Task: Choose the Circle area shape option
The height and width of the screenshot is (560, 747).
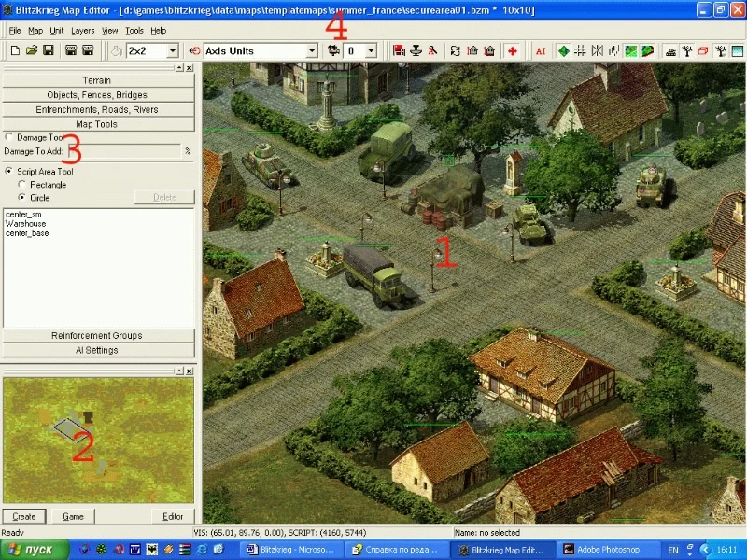Action: [21, 197]
